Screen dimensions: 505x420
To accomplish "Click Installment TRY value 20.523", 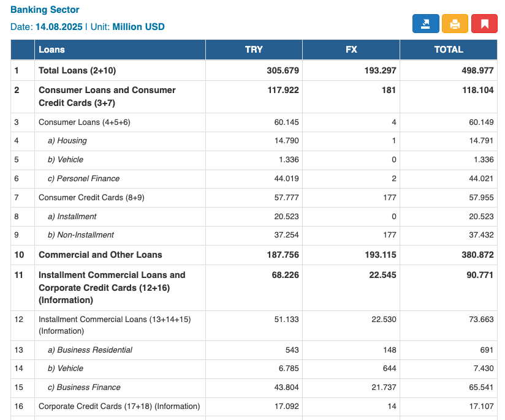I will pos(286,217).
